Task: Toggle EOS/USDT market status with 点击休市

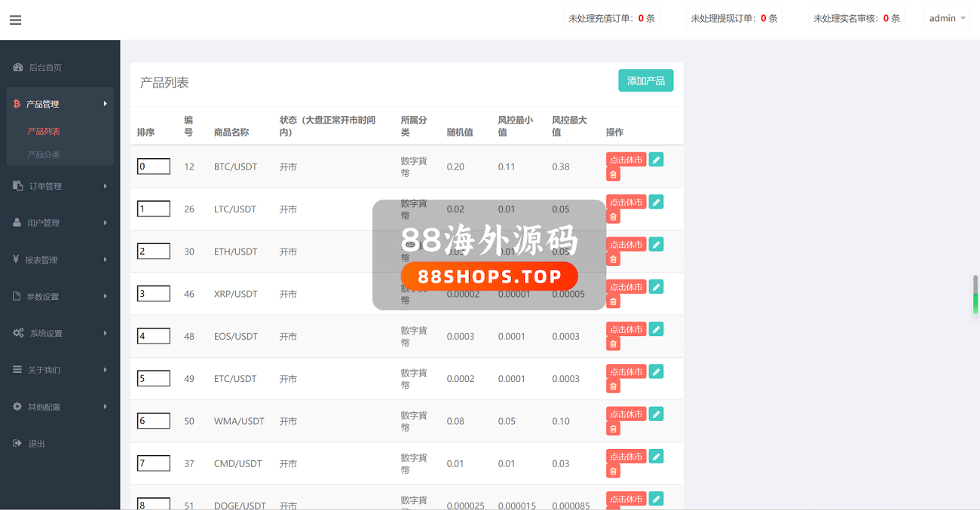Action: click(x=626, y=329)
